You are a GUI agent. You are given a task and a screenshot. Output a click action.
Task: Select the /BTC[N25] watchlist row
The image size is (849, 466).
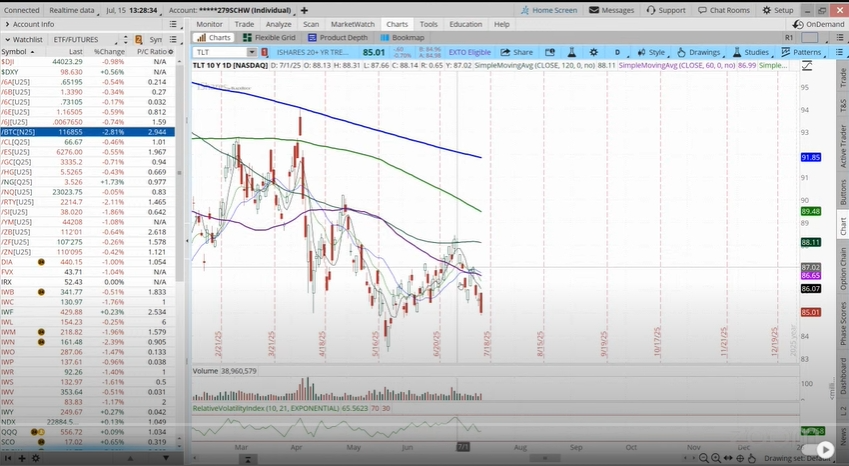click(x=87, y=132)
